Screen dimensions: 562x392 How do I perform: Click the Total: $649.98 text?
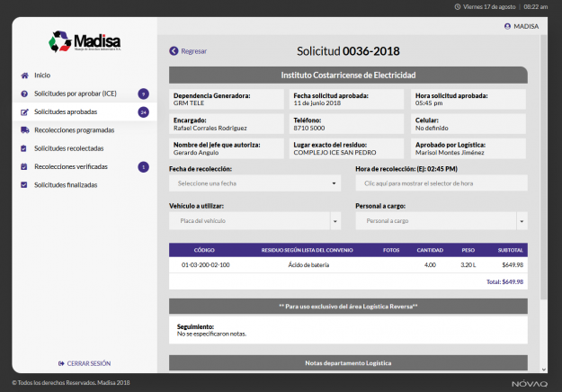click(504, 282)
